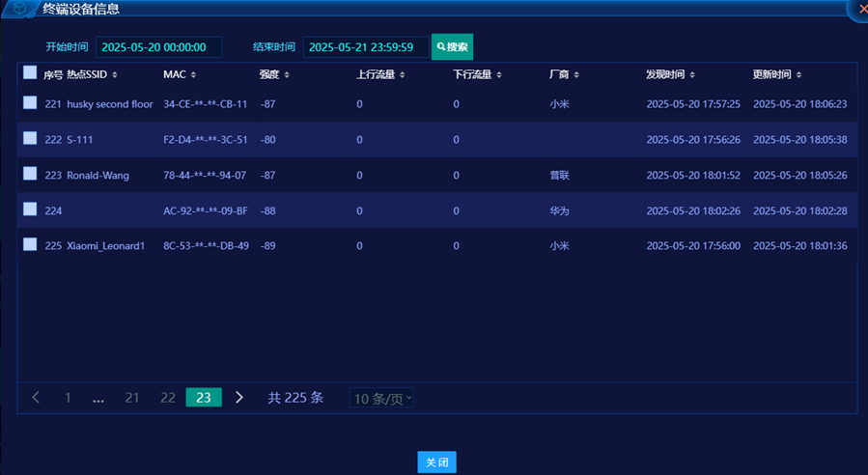868x475 pixels.
Task: Select checkbox for row 223 Ronald-Wang
Action: click(30, 173)
